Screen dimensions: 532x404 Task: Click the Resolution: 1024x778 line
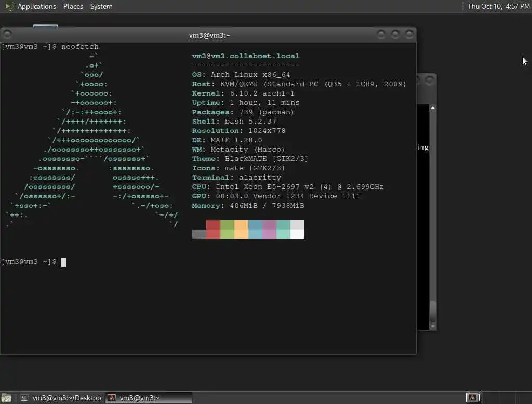click(x=239, y=130)
